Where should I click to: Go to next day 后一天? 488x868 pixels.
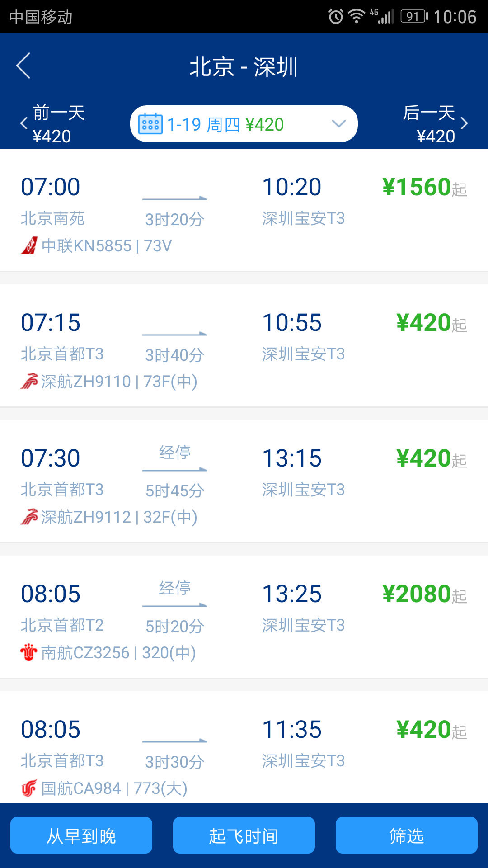click(x=435, y=123)
